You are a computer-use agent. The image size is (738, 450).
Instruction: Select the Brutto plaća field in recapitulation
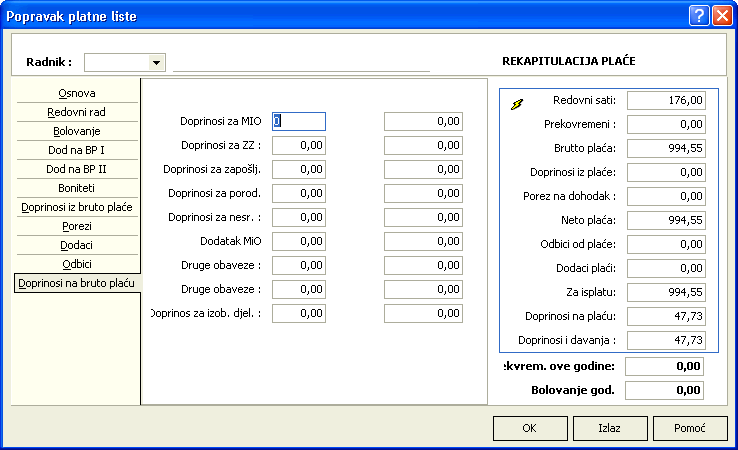coord(673,148)
